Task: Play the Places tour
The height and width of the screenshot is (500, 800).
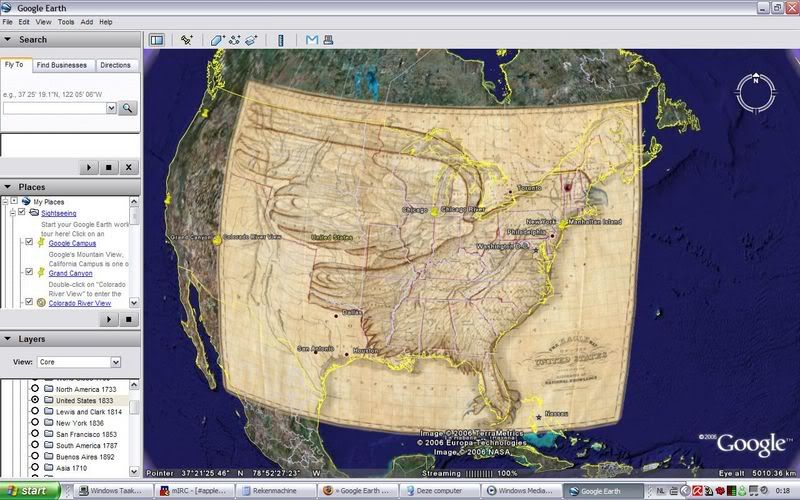Action: (x=109, y=319)
